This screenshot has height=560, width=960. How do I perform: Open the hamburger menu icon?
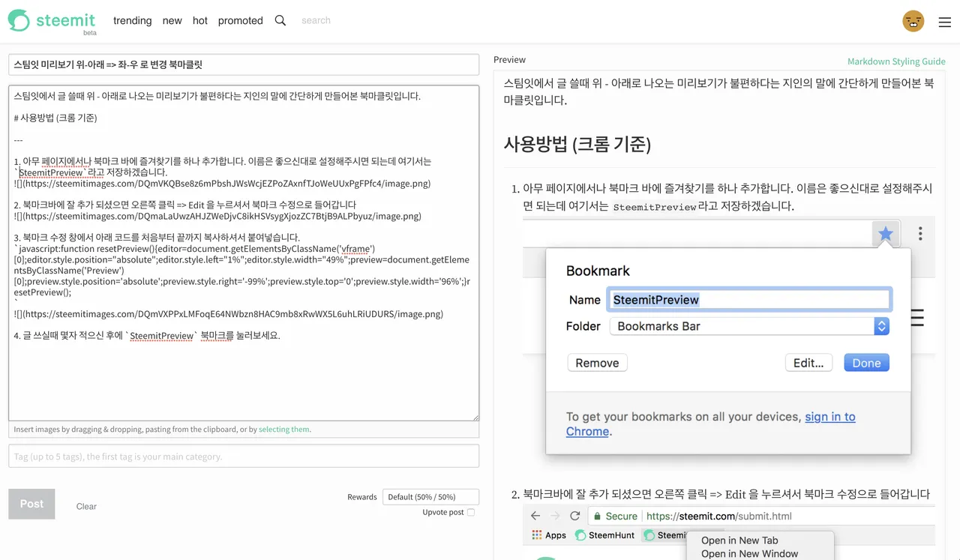[x=945, y=22]
